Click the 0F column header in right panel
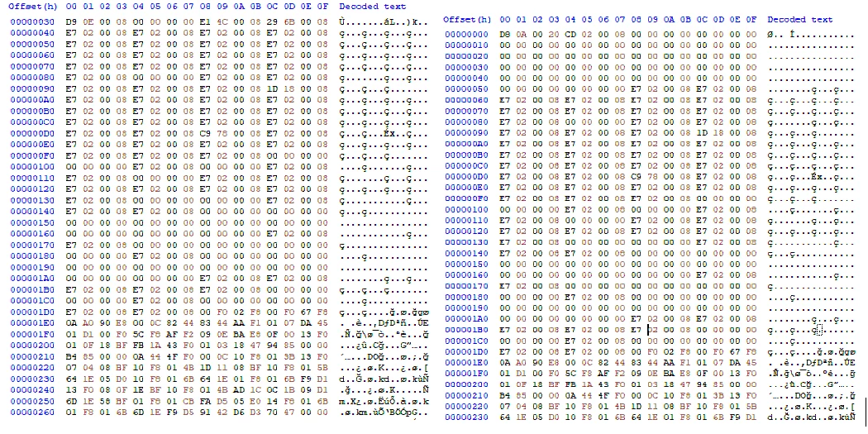The image size is (868, 434). pos(751,19)
